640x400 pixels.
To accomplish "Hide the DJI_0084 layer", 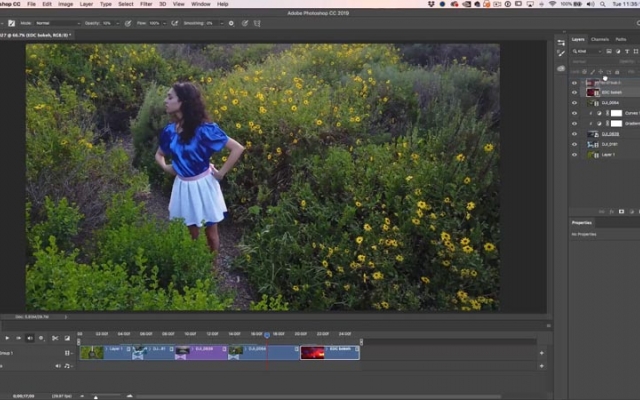I will [574, 103].
